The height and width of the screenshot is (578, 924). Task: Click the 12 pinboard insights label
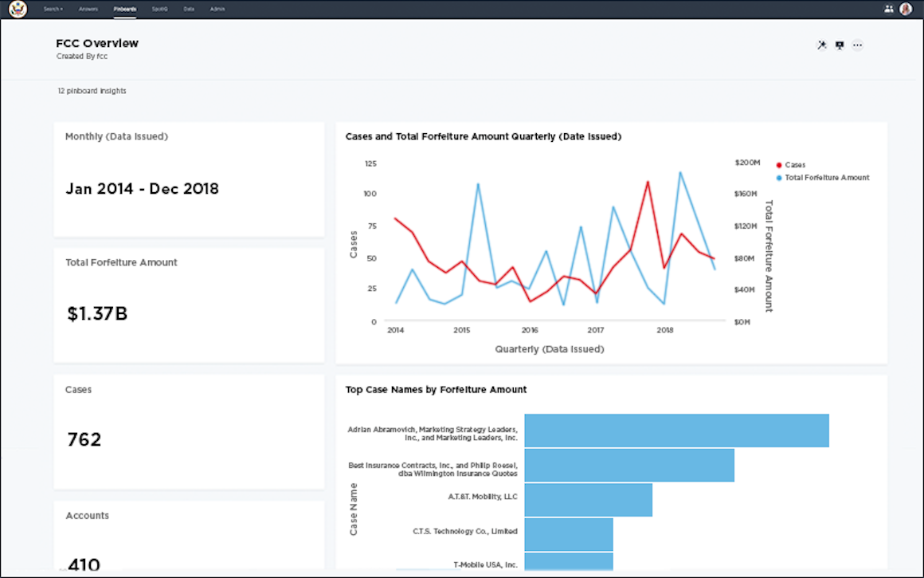(92, 91)
